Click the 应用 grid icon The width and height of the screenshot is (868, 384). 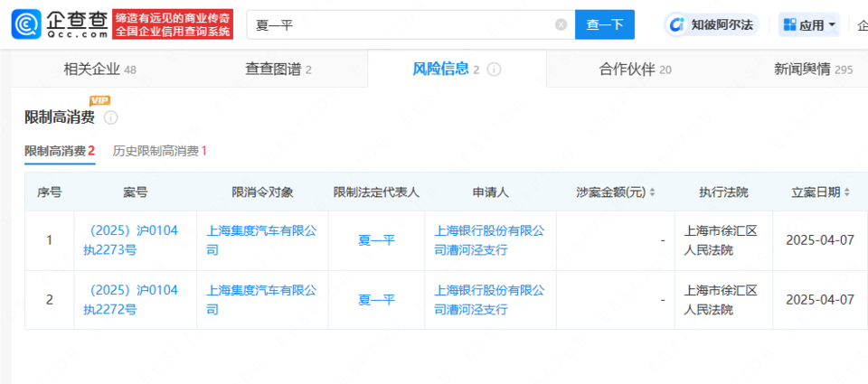coord(790,25)
